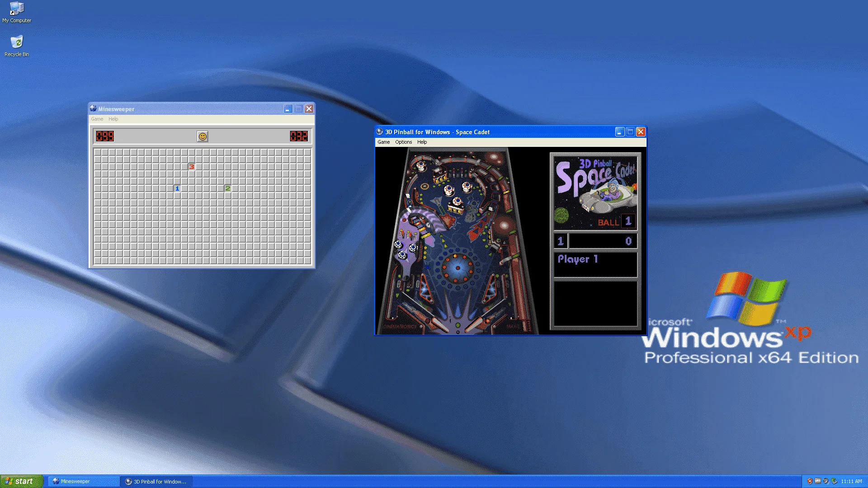Minimize the Minesweeper window
Screen dimensions: 868x488
click(x=288, y=109)
